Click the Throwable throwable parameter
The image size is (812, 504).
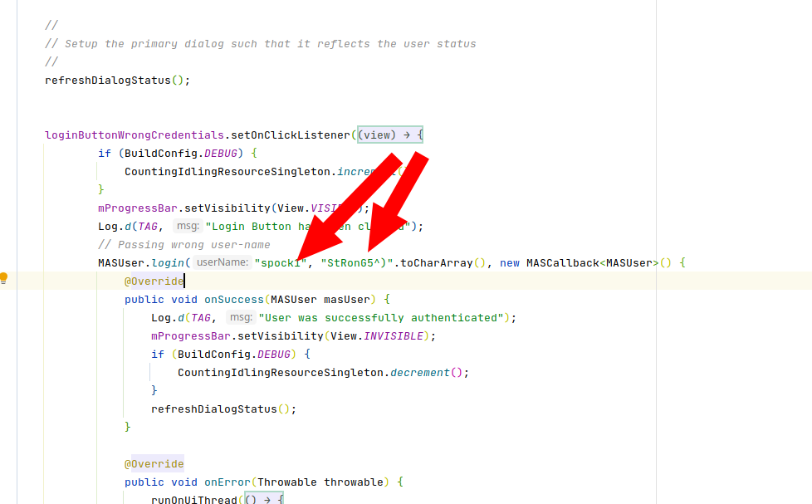coord(320,482)
